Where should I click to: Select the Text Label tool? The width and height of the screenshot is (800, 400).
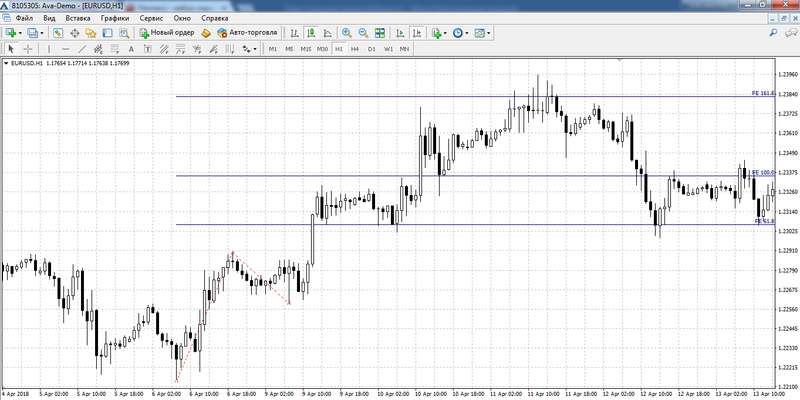click(147, 49)
